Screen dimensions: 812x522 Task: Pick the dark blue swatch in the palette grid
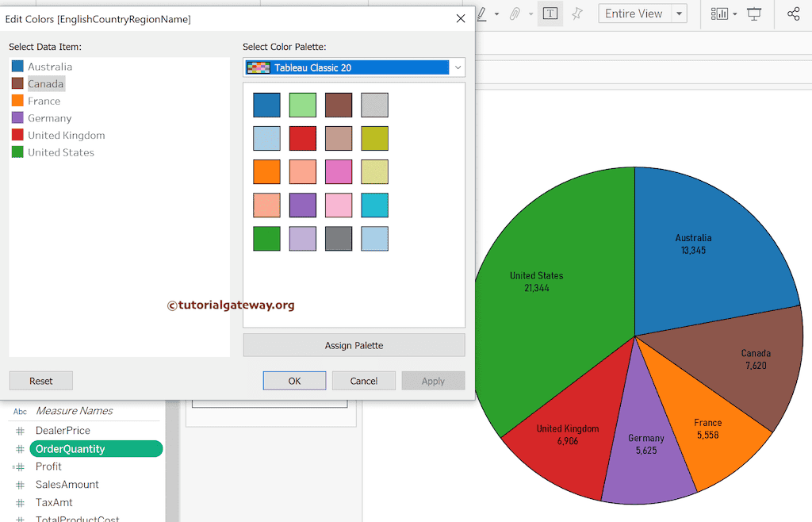coord(266,106)
